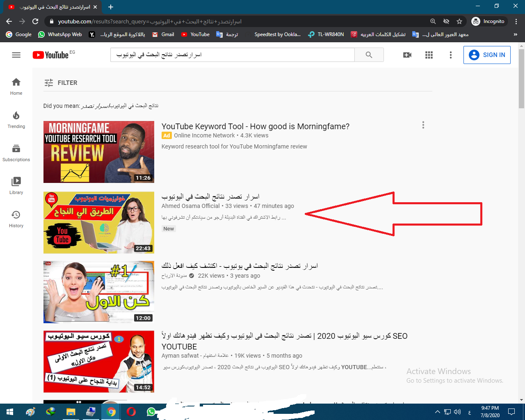Open the Google bookmark

[x=18, y=34]
